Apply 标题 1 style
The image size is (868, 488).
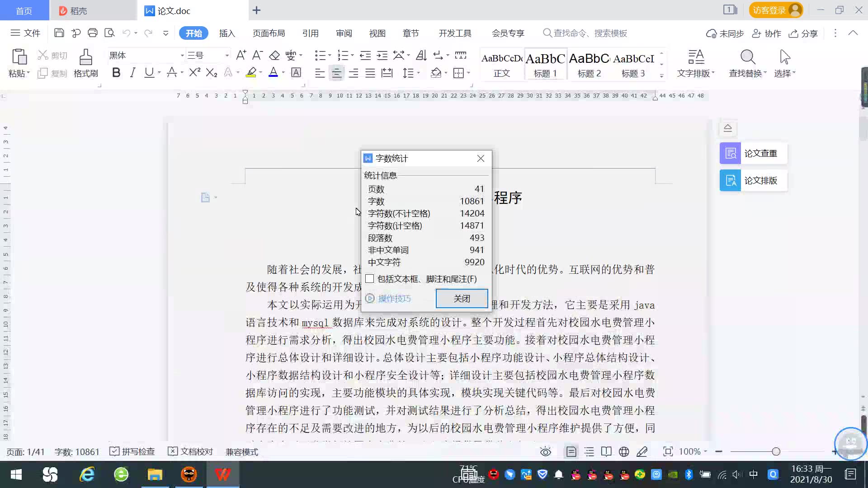[545, 64]
